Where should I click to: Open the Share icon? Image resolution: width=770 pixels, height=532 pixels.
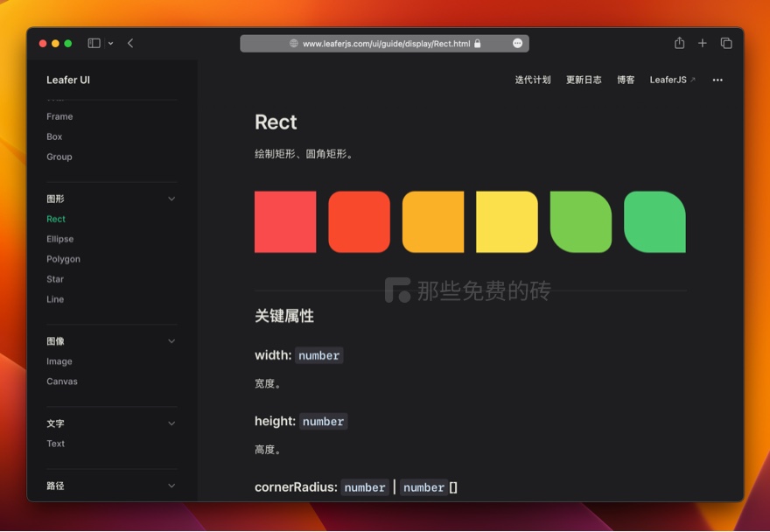click(679, 43)
